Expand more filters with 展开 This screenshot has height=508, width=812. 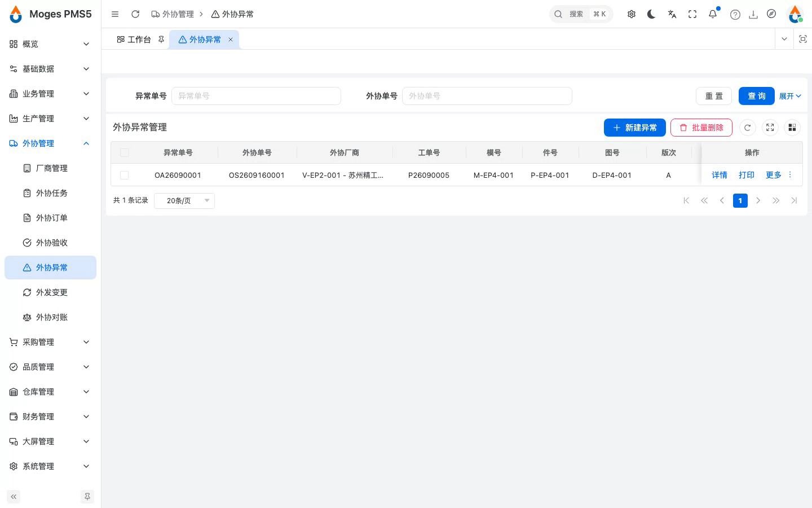790,96
